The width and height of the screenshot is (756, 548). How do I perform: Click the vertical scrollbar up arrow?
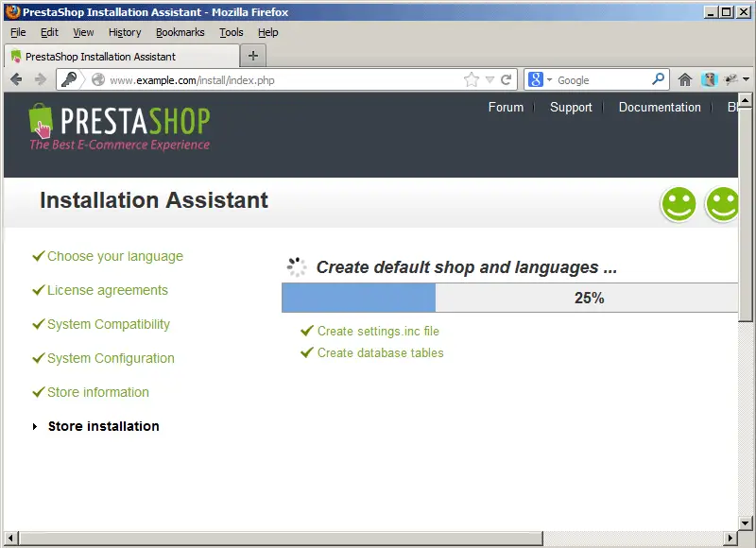tap(745, 100)
